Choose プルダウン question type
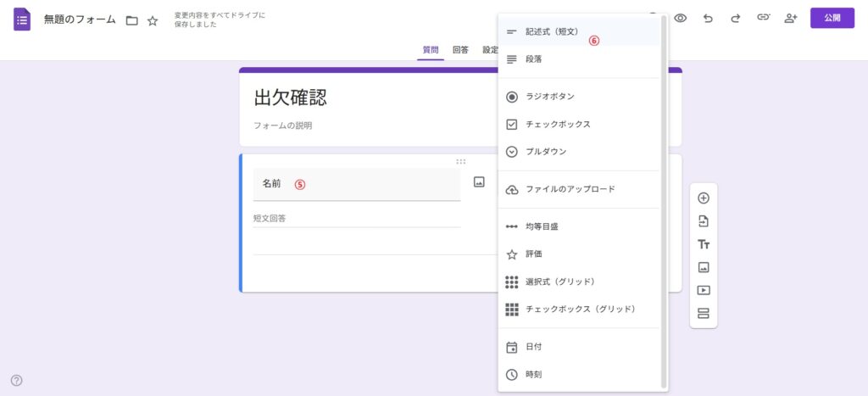The width and height of the screenshot is (868, 396). (x=546, y=152)
